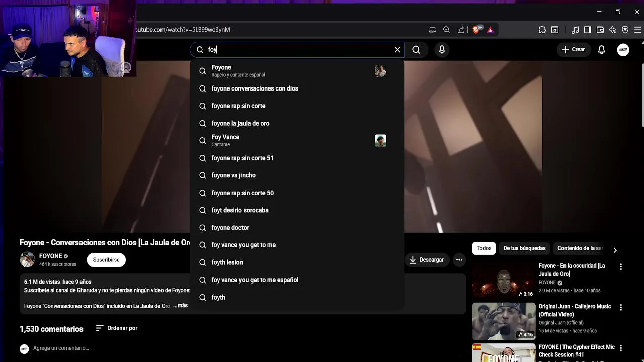Click the Original Juan (Official) channel name
Screen dimensions: 644x362
561,323
